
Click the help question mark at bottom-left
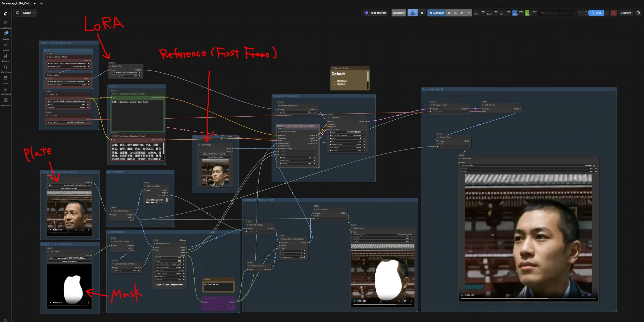point(6,320)
